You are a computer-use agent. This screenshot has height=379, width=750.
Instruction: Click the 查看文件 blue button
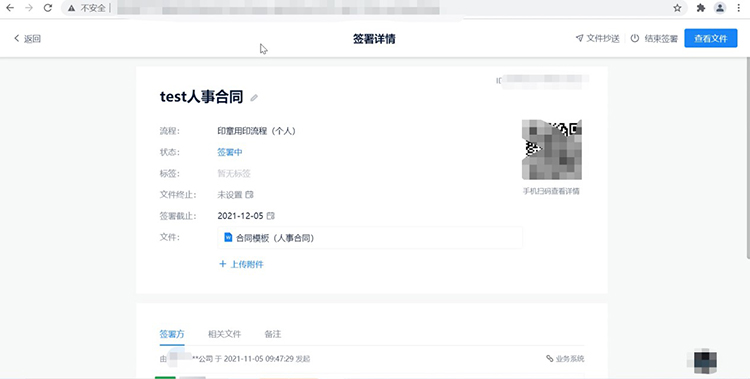[x=710, y=38]
